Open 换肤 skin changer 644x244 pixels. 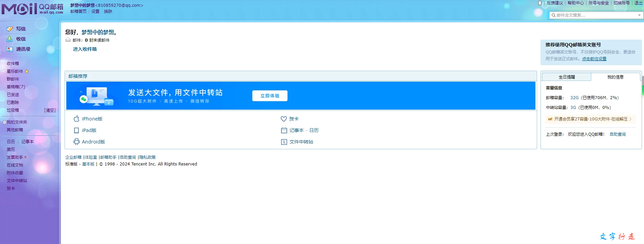[108, 12]
